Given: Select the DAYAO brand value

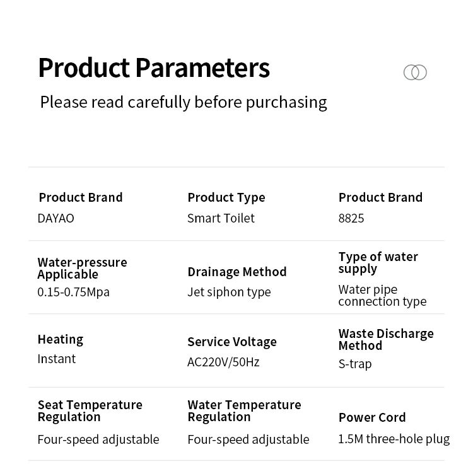Looking at the screenshot, I should (x=56, y=218).
